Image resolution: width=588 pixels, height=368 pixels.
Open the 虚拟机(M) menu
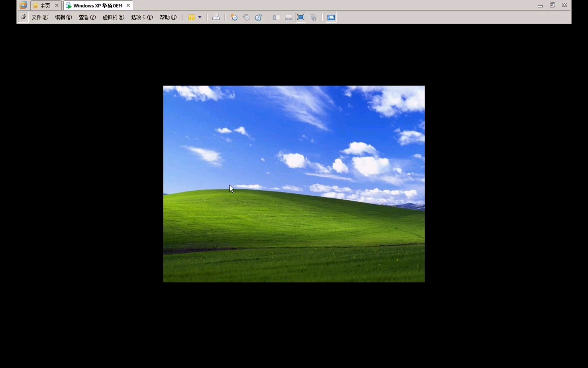tap(113, 17)
